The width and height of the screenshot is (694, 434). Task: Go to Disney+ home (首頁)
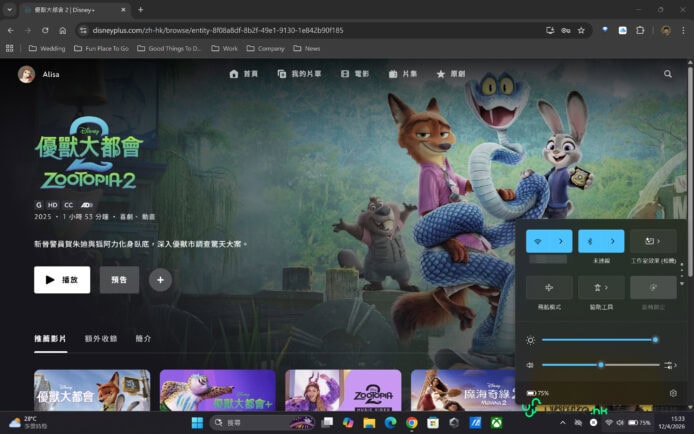point(243,74)
